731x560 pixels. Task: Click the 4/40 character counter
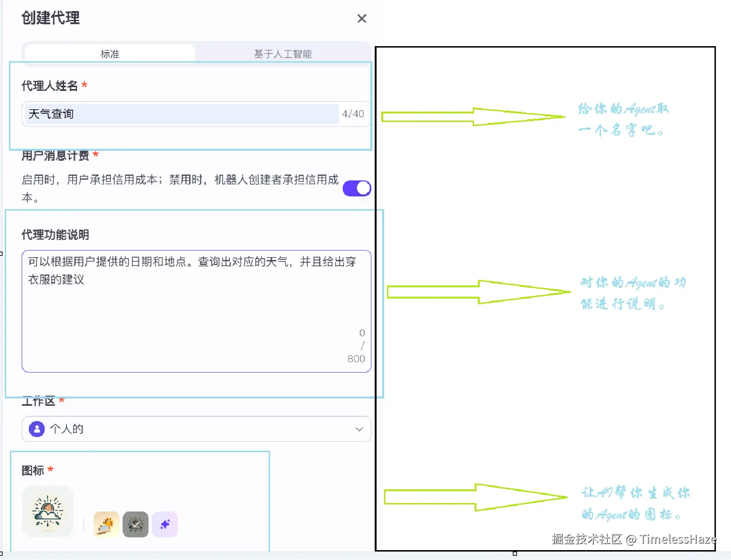[x=353, y=114]
